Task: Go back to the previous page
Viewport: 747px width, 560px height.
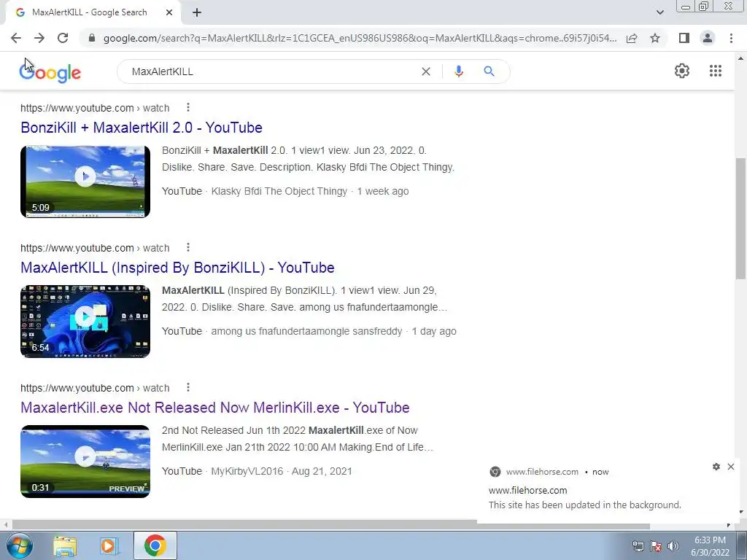Action: [16, 38]
